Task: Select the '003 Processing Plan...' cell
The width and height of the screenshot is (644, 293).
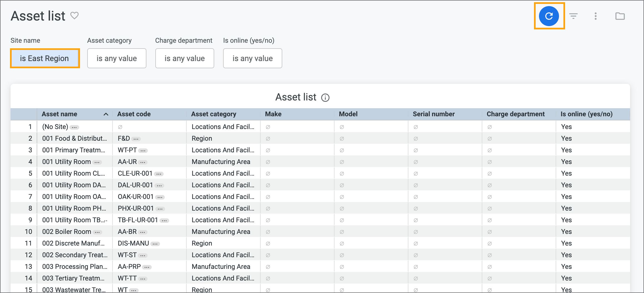Action: pos(74,267)
